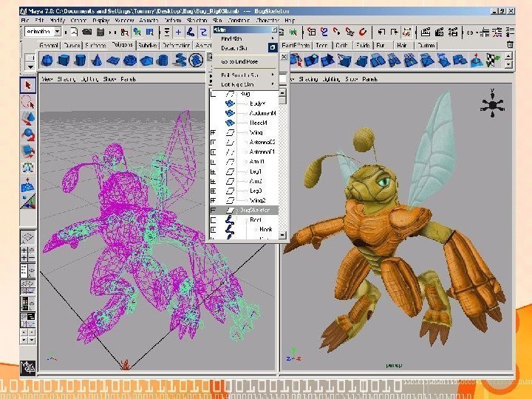This screenshot has height=399, width=532.
Task: Switch to the Surfaces shelf tab
Action: [95, 45]
